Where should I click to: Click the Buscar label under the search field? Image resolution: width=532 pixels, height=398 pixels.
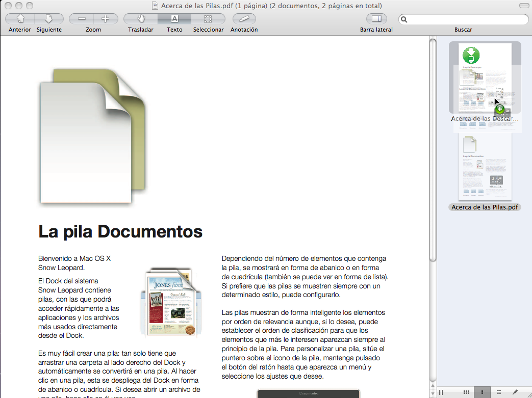coord(463,30)
